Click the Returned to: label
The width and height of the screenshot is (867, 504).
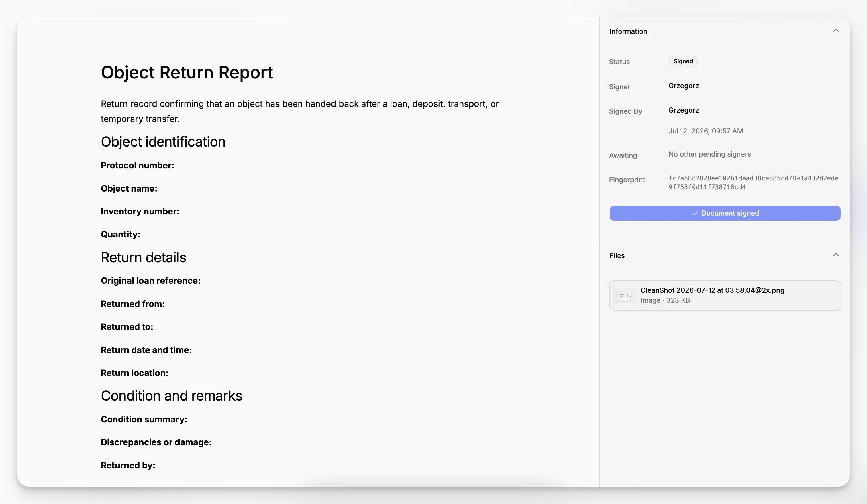click(x=127, y=327)
